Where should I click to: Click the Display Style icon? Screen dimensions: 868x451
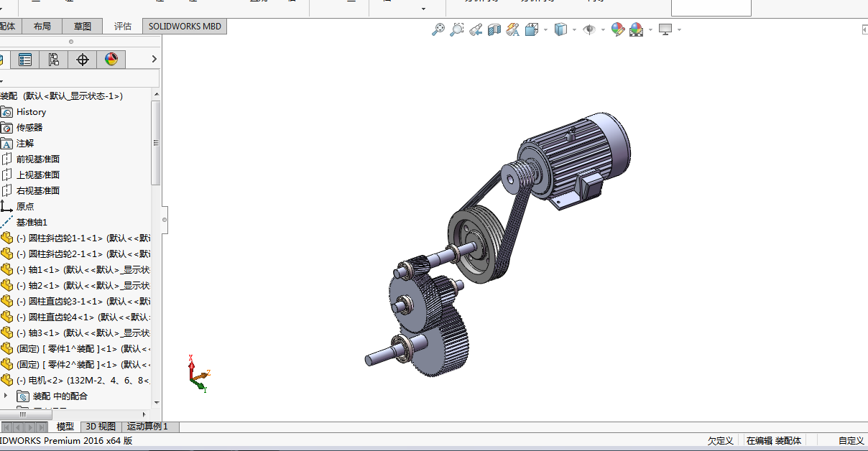(x=561, y=29)
